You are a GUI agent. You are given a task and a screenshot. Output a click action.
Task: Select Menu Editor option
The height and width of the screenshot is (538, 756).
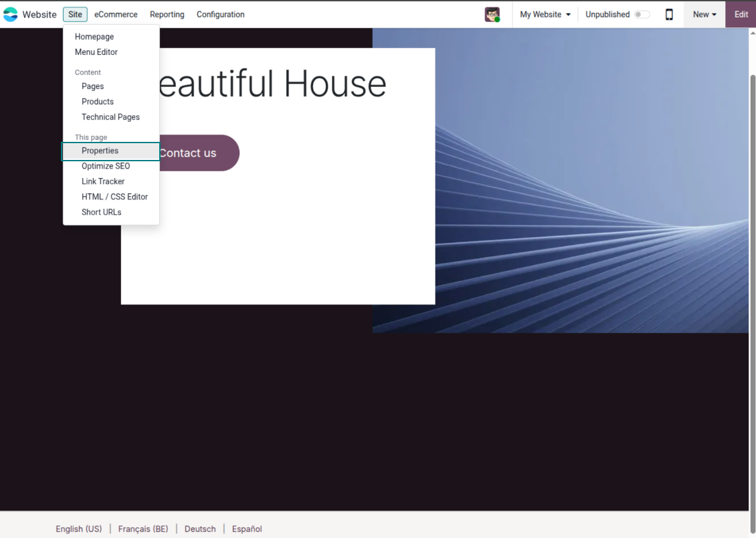pos(96,52)
